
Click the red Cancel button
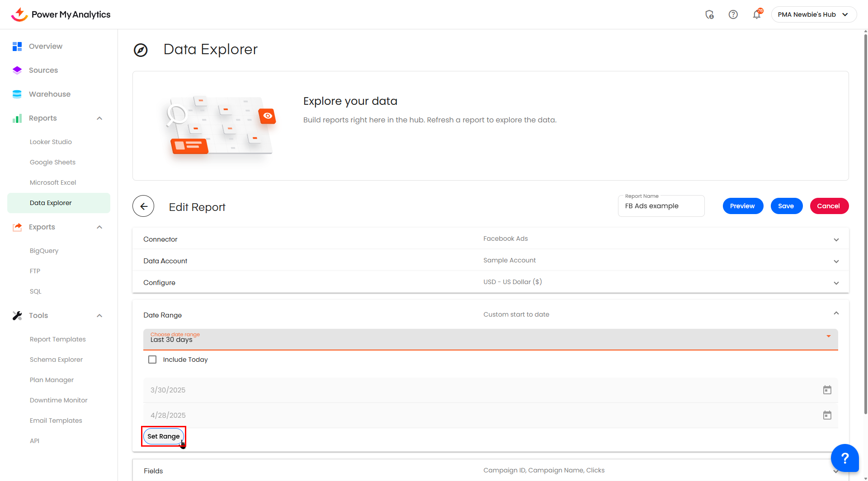click(x=829, y=206)
